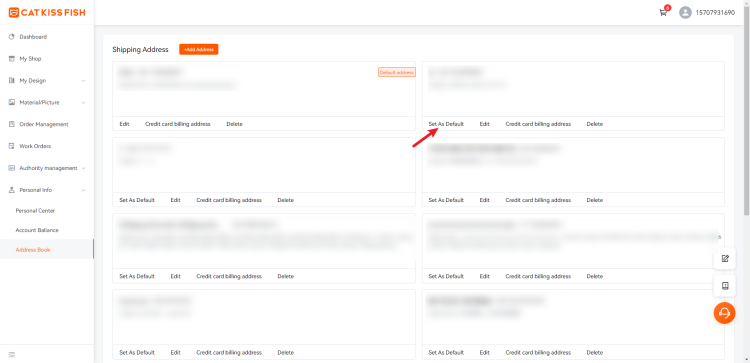
Task: Credit card billing address on third-row right card
Action: 538,276
